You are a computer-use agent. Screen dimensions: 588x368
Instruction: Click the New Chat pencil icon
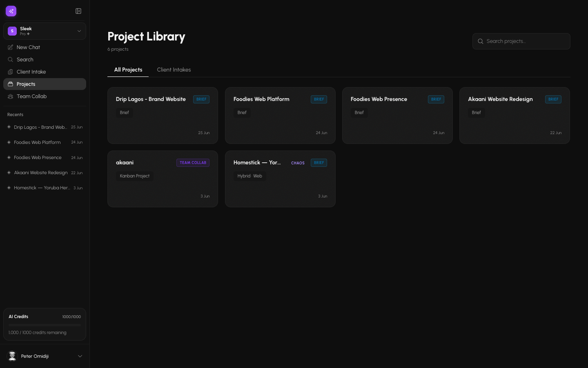[x=11, y=47]
